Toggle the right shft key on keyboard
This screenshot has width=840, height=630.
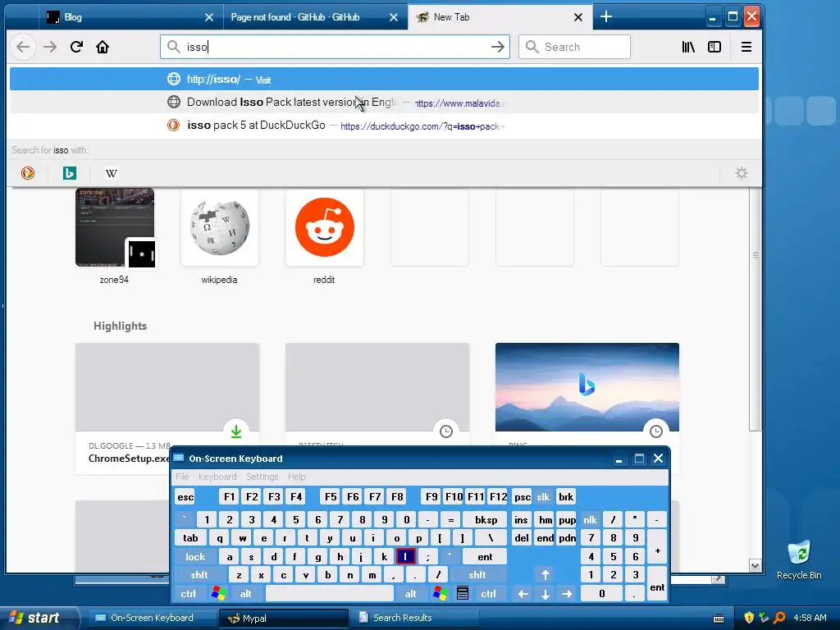click(x=477, y=575)
